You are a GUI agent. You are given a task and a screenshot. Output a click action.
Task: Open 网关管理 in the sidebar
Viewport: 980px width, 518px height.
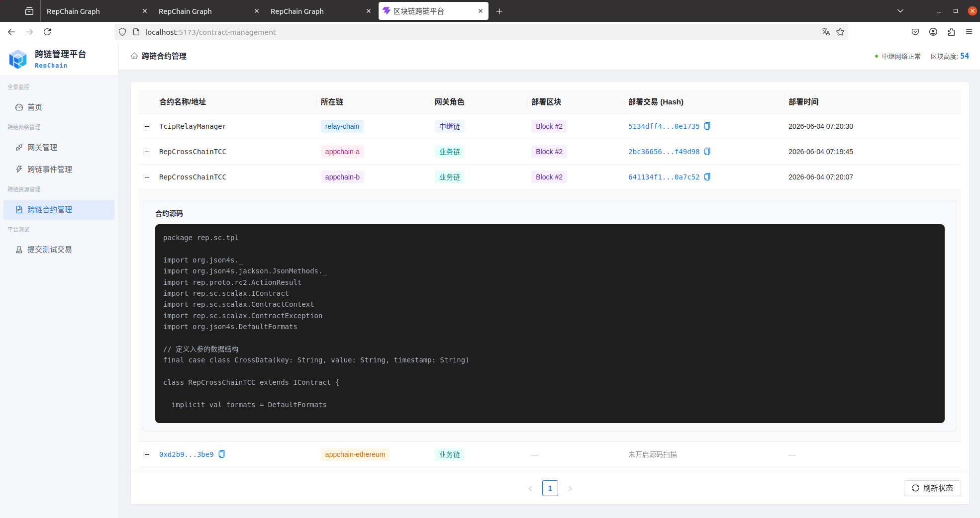[59, 148]
